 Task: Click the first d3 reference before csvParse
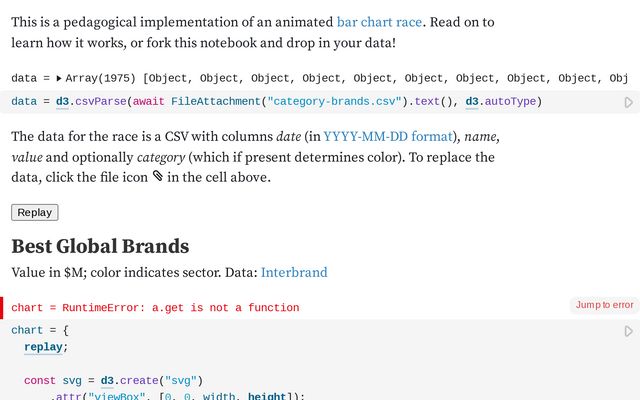pyautogui.click(x=62, y=102)
